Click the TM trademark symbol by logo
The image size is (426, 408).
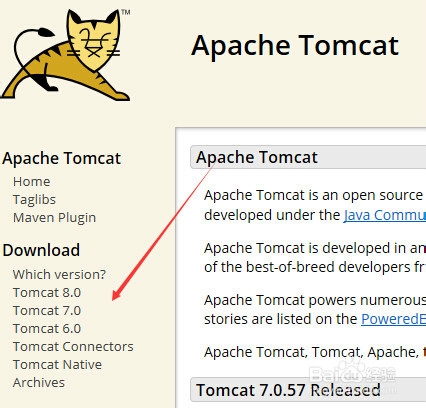tap(126, 12)
